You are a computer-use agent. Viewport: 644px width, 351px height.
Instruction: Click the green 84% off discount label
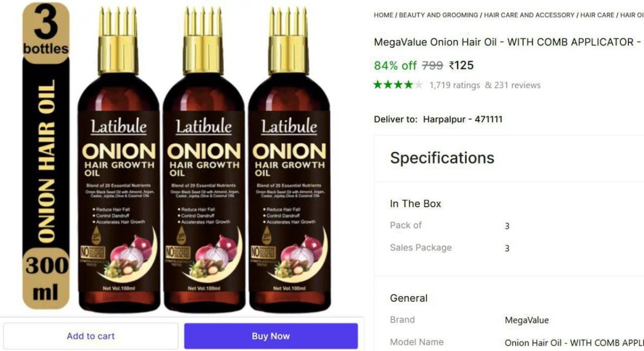pos(396,65)
